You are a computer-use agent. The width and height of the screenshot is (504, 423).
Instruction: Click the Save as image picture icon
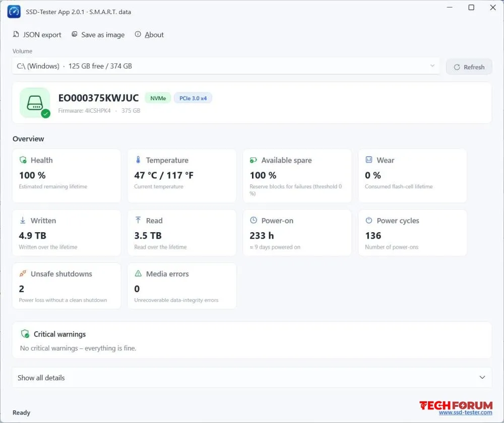74,34
